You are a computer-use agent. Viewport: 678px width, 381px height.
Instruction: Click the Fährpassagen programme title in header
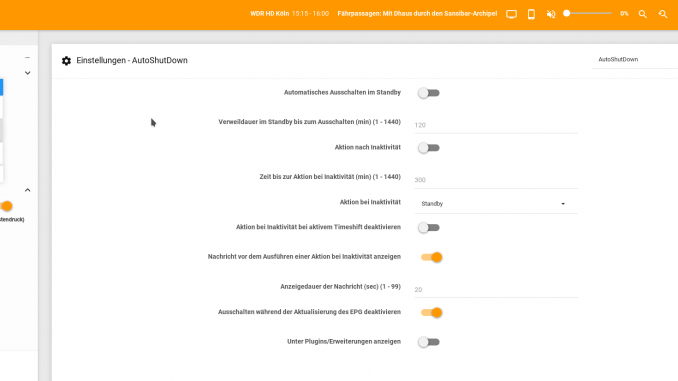click(x=417, y=14)
